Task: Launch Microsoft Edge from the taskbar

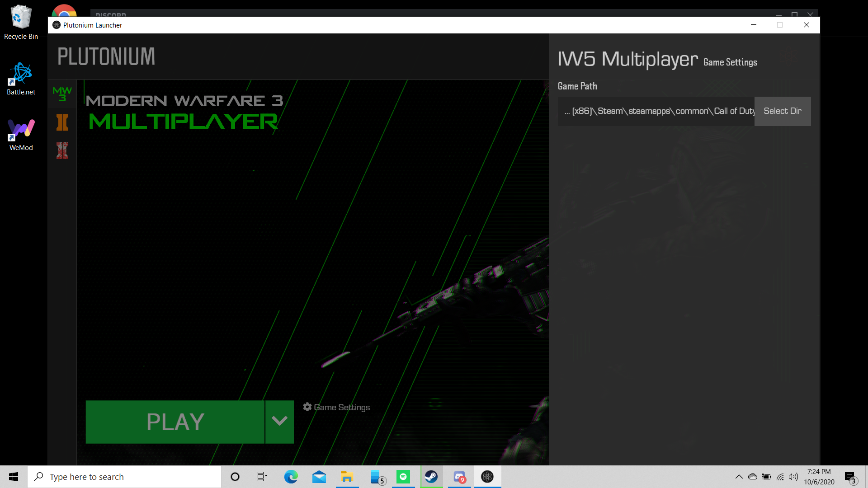Action: (291, 477)
